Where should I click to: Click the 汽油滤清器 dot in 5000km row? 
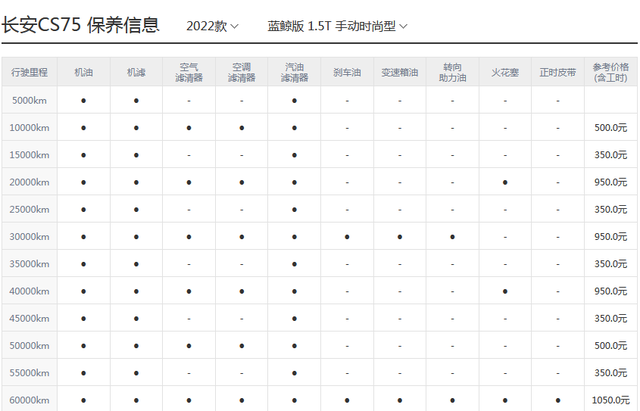[x=294, y=100]
